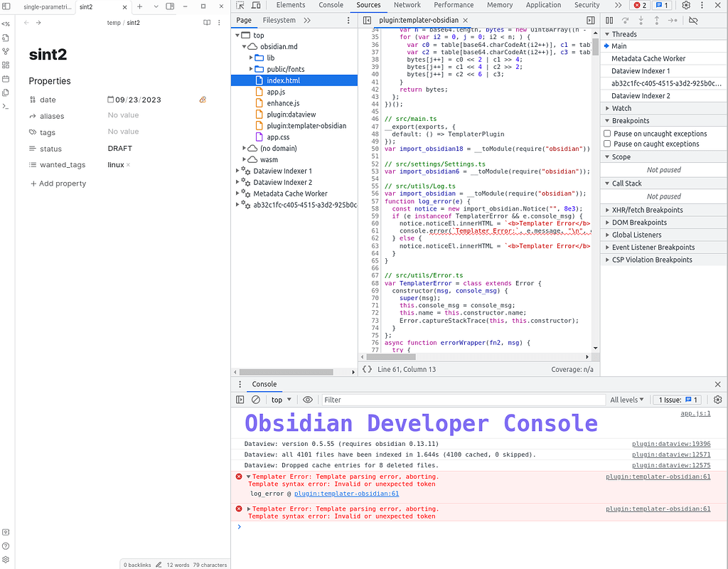This screenshot has height=569, width=728.
Task: Click inside the console Filter field
Action: click(391, 399)
